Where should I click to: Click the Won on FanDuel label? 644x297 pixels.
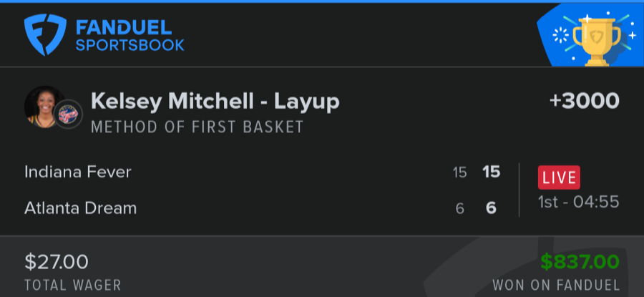click(555, 285)
